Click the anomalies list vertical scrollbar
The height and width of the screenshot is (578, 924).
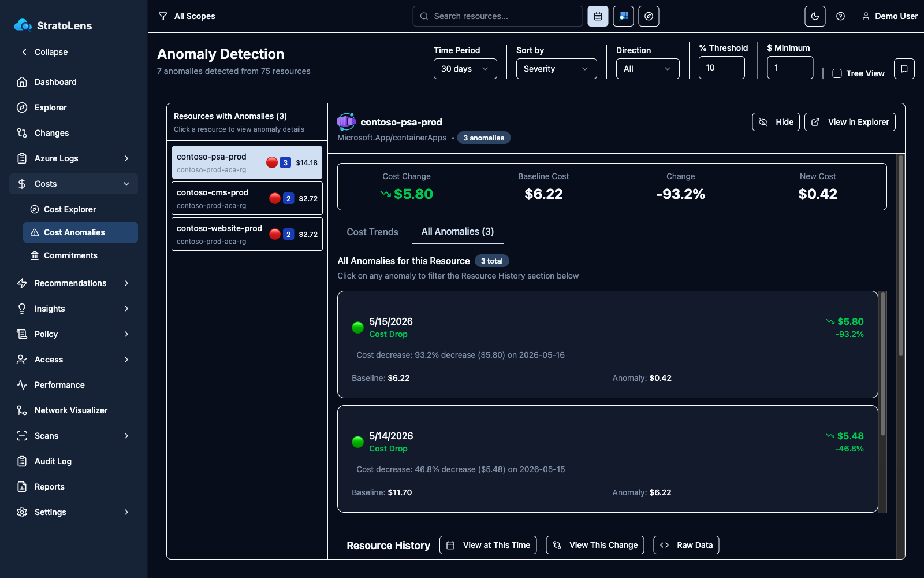point(882,364)
